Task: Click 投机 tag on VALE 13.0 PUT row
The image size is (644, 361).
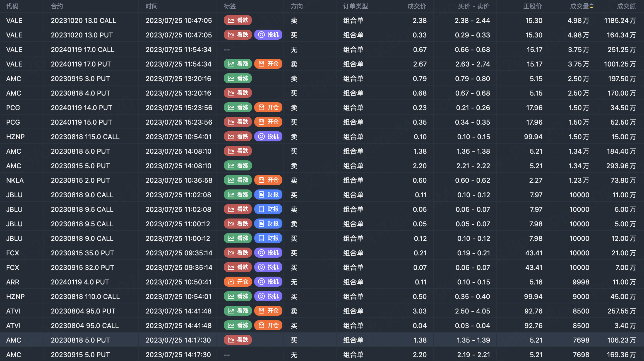Action: (x=268, y=35)
